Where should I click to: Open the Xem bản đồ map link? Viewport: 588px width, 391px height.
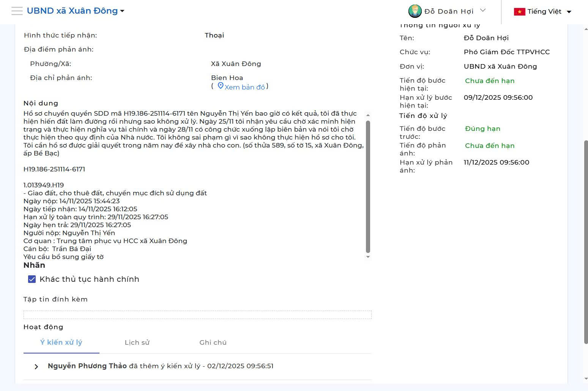click(x=245, y=87)
